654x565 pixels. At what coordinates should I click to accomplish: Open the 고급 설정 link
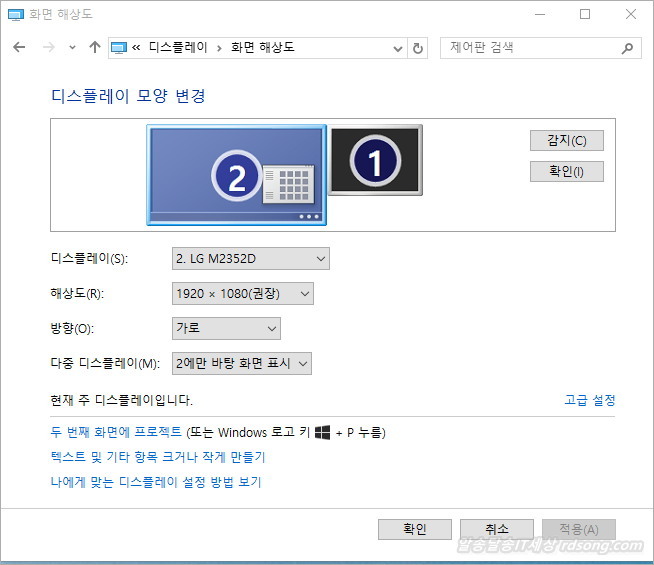(589, 400)
